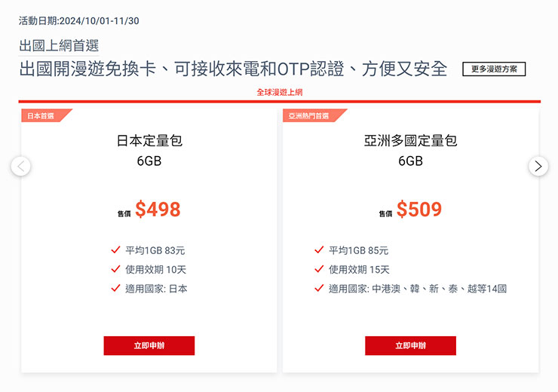Click the 活動日期 date text
The height and width of the screenshot is (392, 558).
tap(78, 20)
